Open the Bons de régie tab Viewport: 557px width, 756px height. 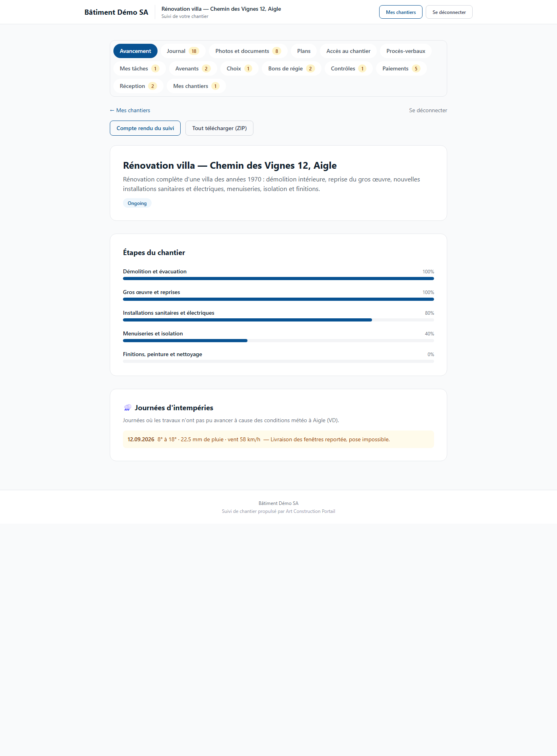pos(291,68)
